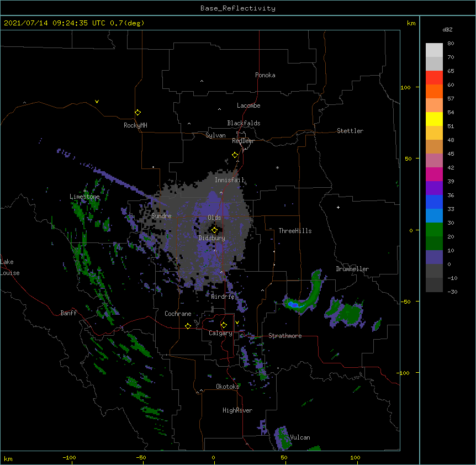Click the Innisfail city label
The image size is (476, 465).
tap(229, 180)
